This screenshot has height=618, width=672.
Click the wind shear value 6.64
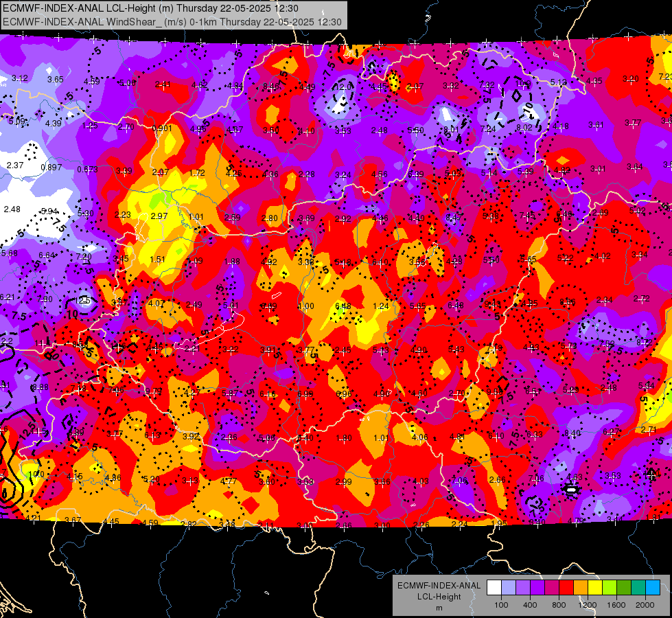pos(47,255)
